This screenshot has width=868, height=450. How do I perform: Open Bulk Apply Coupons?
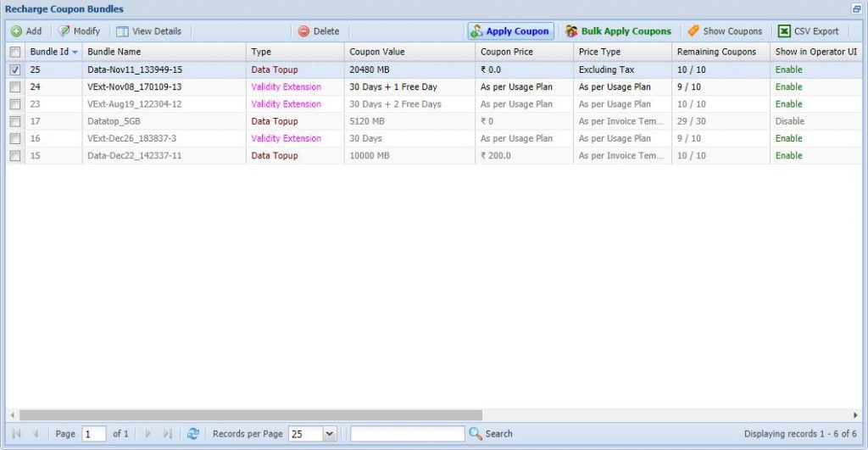(618, 31)
